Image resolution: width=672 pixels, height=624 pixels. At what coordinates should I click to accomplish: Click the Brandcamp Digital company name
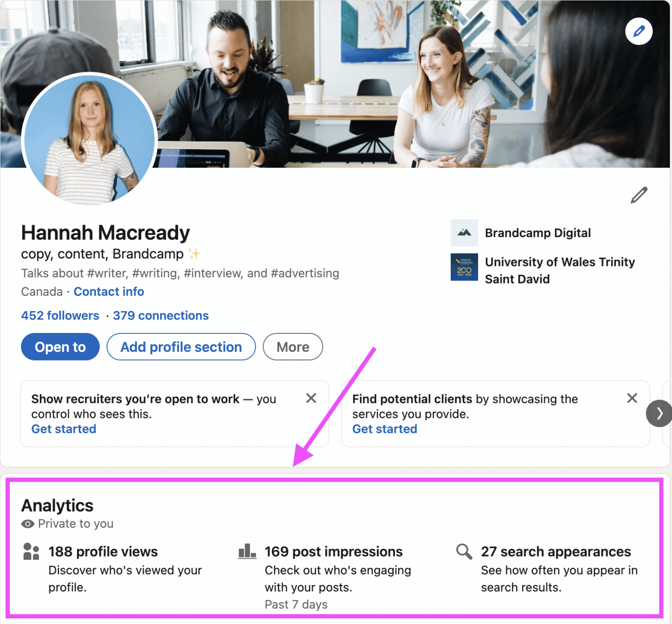point(538,233)
